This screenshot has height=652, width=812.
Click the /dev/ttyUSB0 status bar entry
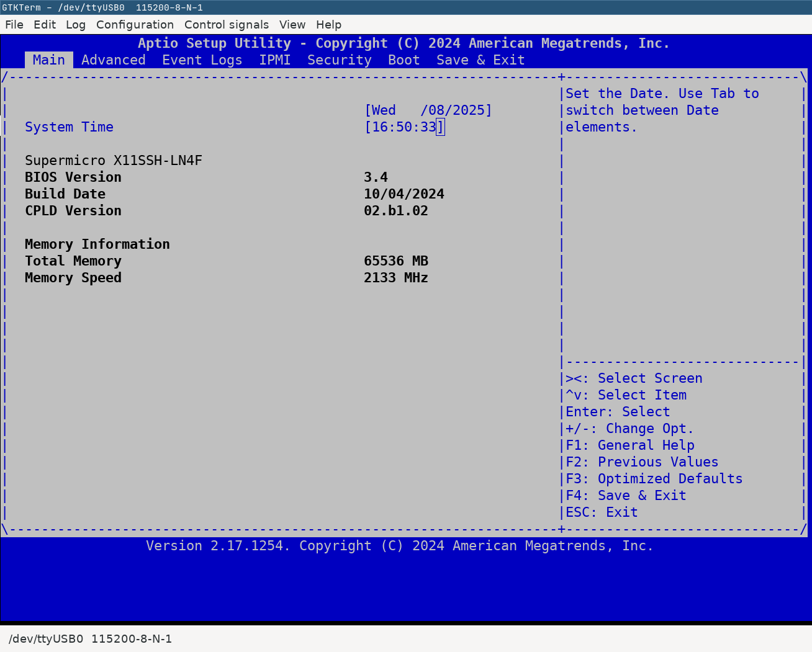tap(91, 639)
